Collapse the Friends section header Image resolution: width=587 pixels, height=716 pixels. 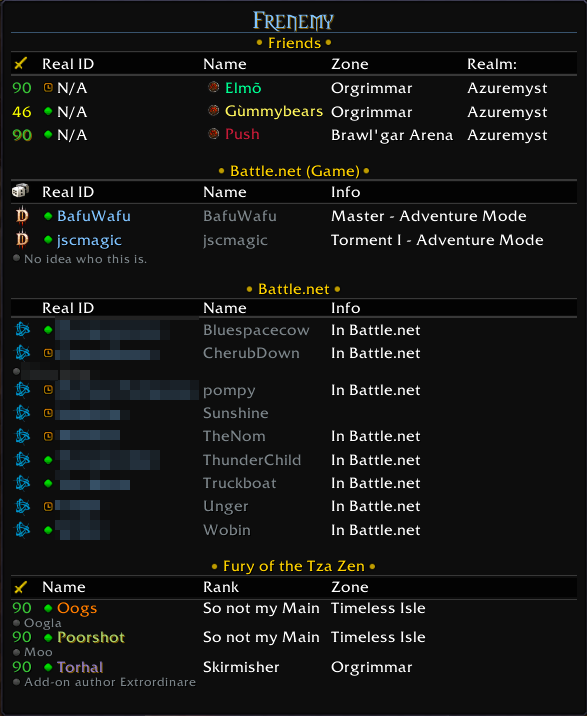[x=294, y=43]
